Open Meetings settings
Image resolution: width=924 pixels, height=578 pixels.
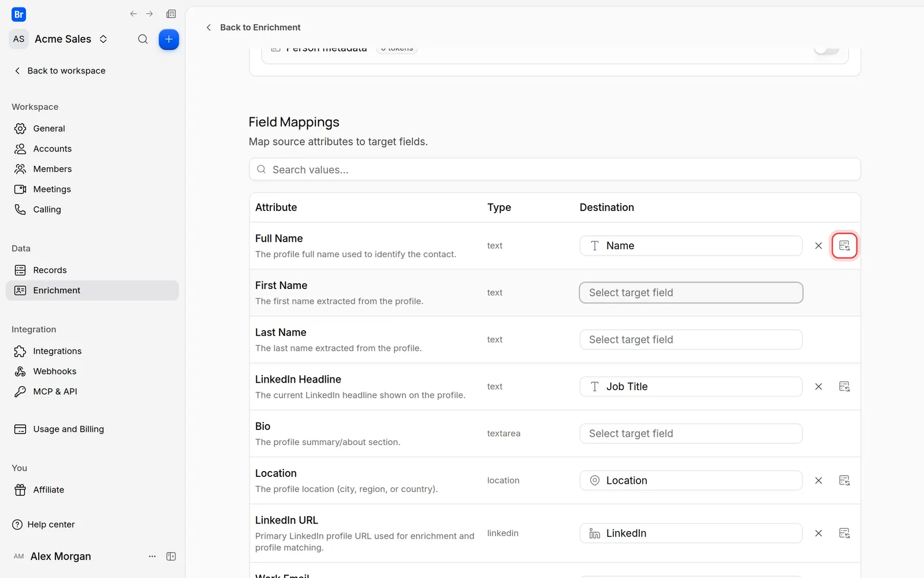click(x=92, y=189)
